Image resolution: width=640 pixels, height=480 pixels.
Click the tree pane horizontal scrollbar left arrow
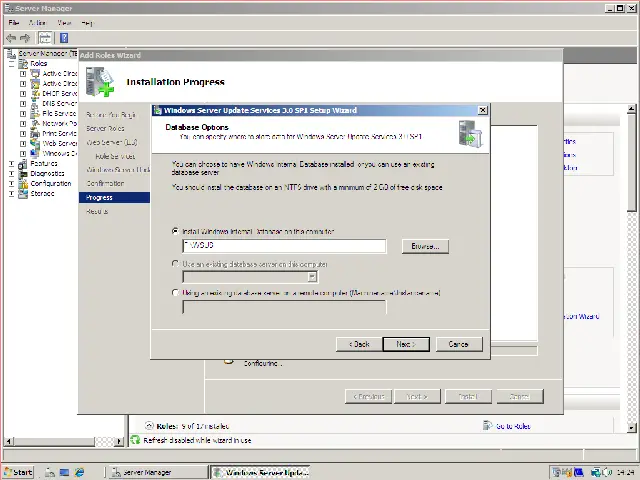pos(8,441)
